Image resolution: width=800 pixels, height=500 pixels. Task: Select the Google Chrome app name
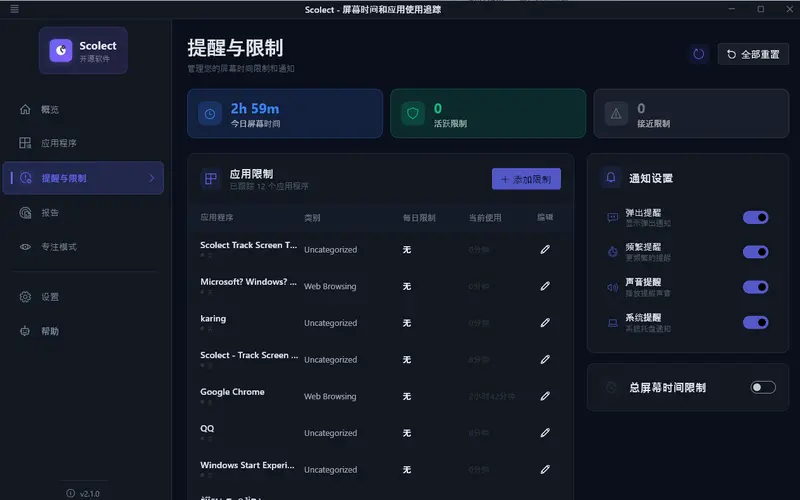click(x=232, y=392)
